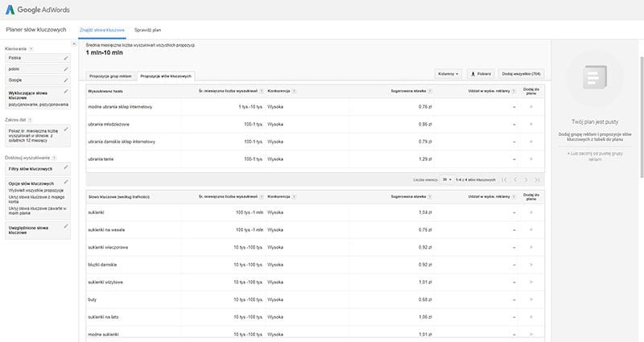The width and height of the screenshot is (644, 342).
Task: Sort lower table by Konkurencja header
Action: pos(279,196)
